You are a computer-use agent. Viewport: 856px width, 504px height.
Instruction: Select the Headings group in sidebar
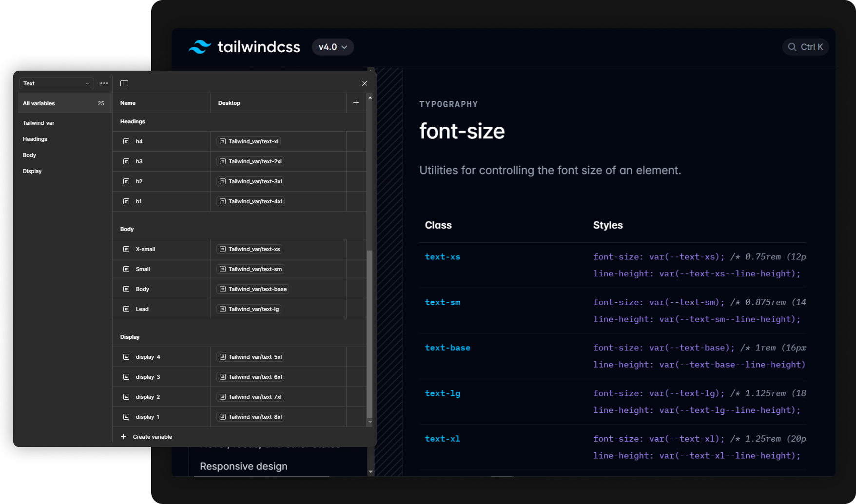[35, 139]
